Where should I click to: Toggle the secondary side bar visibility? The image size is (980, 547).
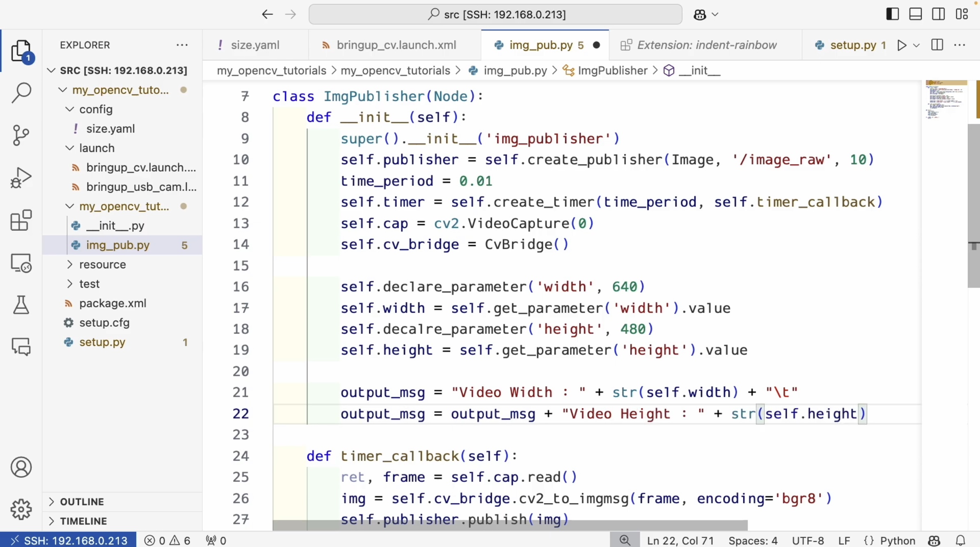939,14
